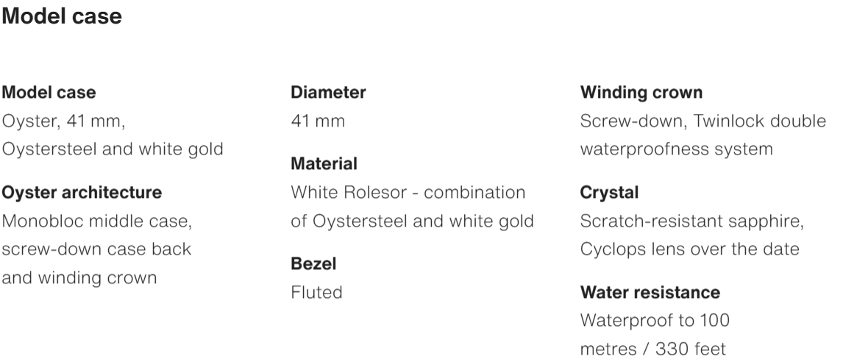The height and width of the screenshot is (362, 868).
Task: Select the "Oyster, 41 mm," text line
Action: (64, 121)
